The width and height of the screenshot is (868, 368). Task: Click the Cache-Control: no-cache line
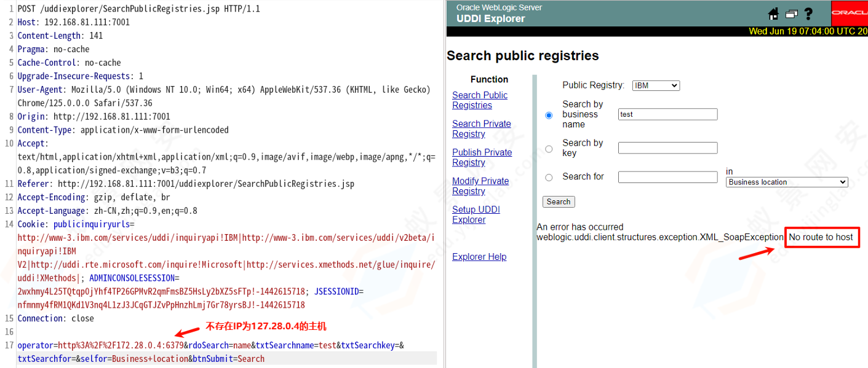click(x=70, y=63)
